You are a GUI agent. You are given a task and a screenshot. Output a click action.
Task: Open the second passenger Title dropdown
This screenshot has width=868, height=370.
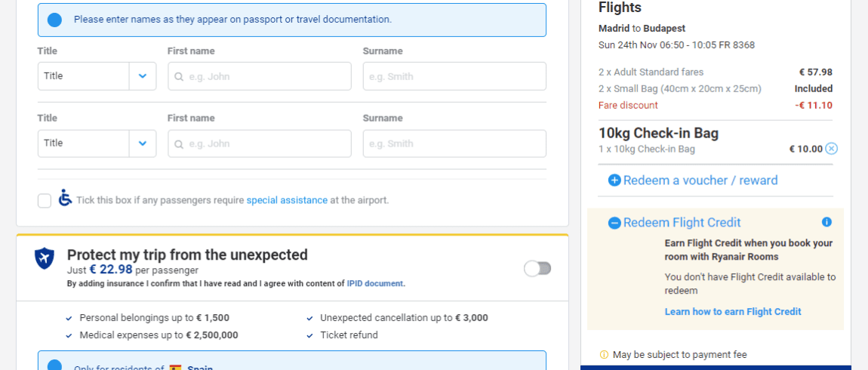(97, 143)
